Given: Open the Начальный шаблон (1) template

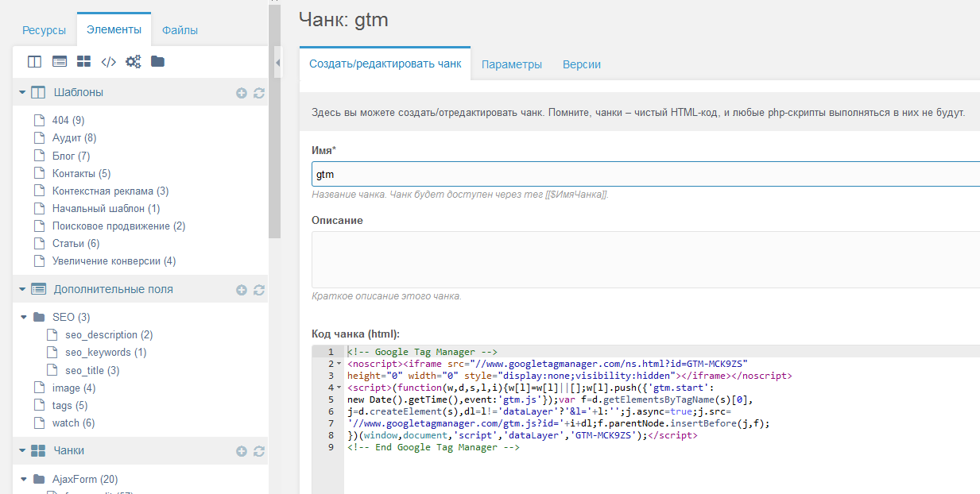Looking at the screenshot, I should click(x=107, y=208).
